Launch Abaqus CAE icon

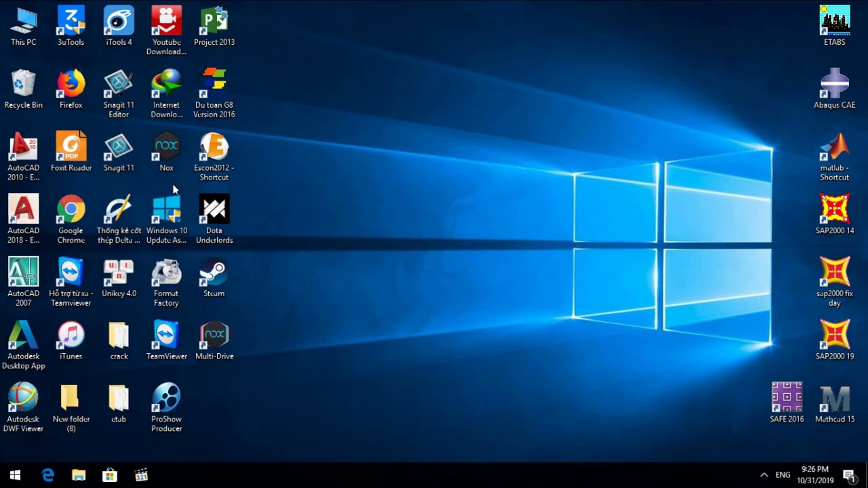[835, 89]
